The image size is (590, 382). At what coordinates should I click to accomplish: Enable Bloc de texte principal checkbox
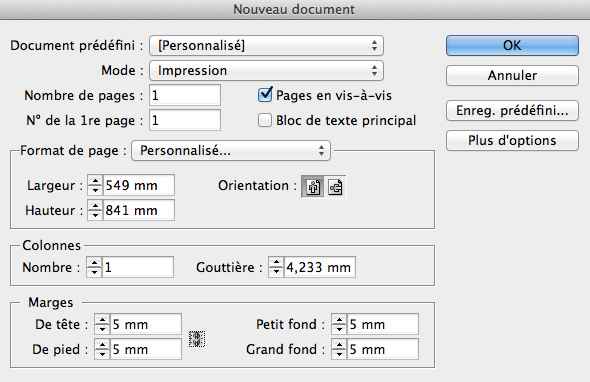tap(265, 120)
